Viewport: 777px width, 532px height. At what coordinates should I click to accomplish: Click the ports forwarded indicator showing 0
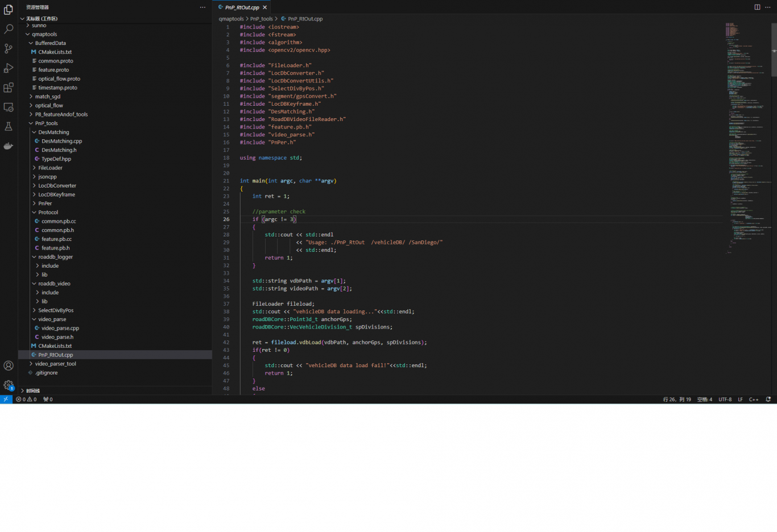[48, 400]
